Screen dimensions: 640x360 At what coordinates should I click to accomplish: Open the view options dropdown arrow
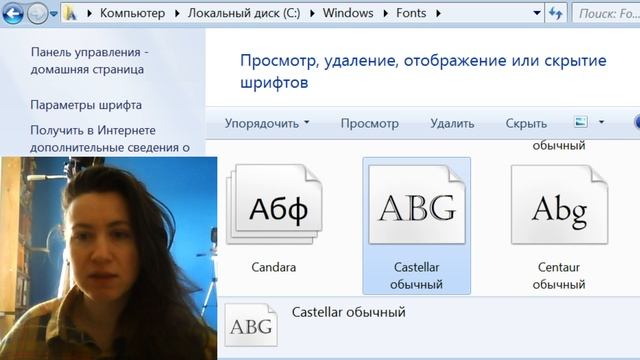601,122
